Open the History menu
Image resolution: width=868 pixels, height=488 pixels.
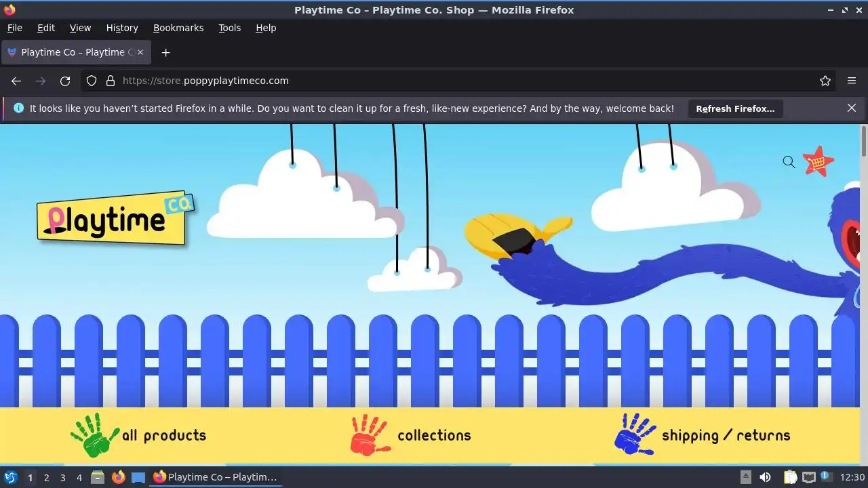click(122, 28)
